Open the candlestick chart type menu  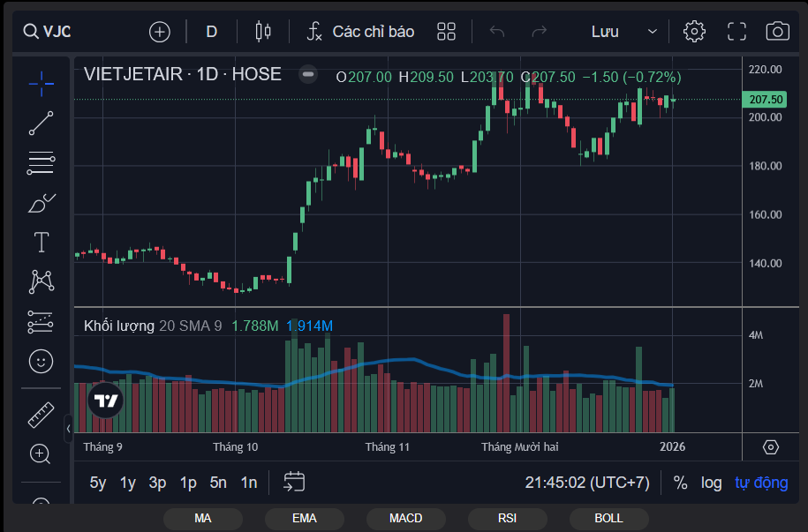point(262,32)
